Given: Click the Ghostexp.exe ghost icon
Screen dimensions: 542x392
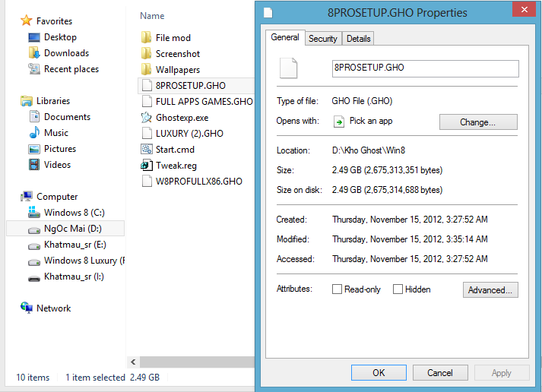Looking at the screenshot, I should point(147,117).
